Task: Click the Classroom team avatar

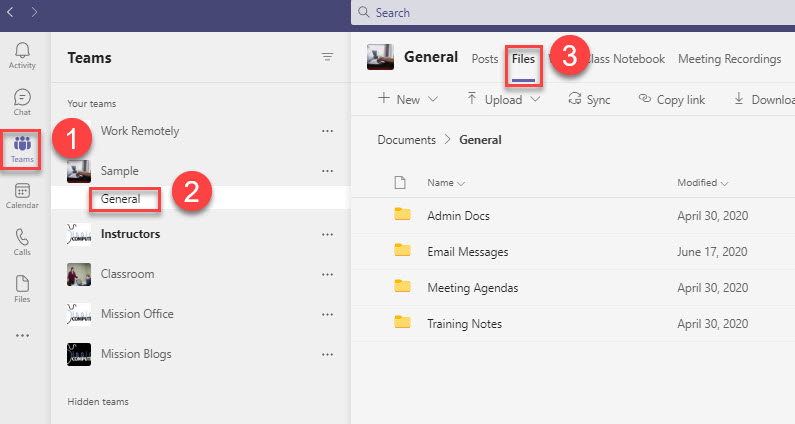Action: coord(79,274)
